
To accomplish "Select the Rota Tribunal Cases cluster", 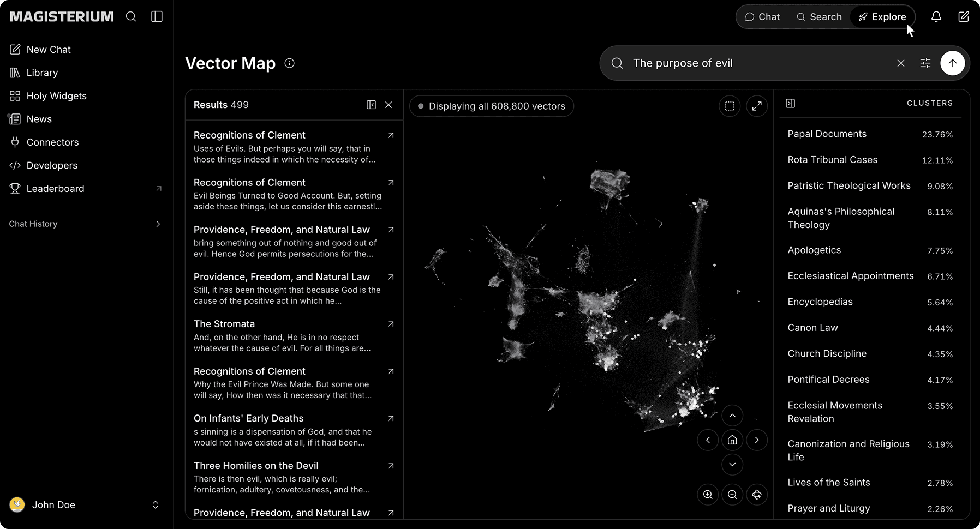I will [x=870, y=160].
